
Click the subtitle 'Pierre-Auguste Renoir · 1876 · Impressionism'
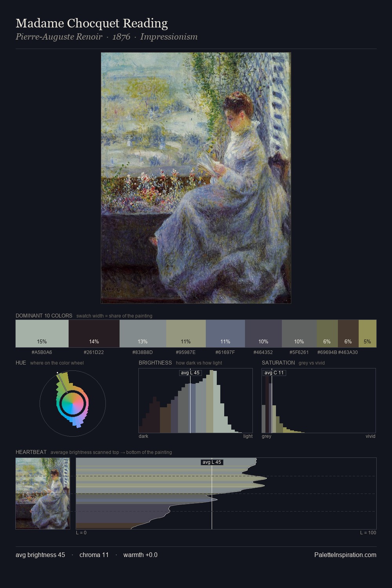pyautogui.click(x=107, y=37)
